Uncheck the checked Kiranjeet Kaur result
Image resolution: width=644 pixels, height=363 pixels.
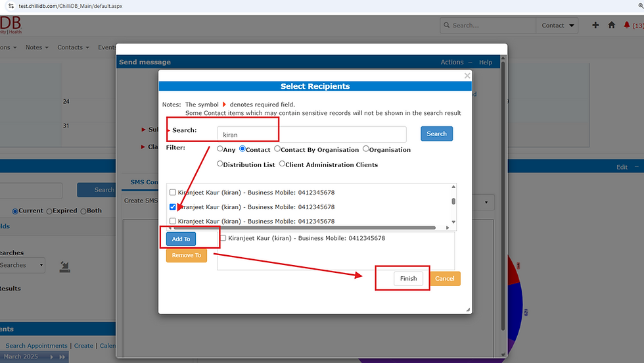(x=172, y=206)
